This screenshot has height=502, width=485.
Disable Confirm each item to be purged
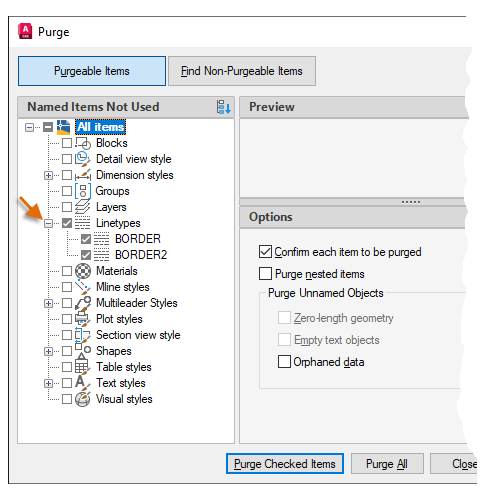point(265,252)
